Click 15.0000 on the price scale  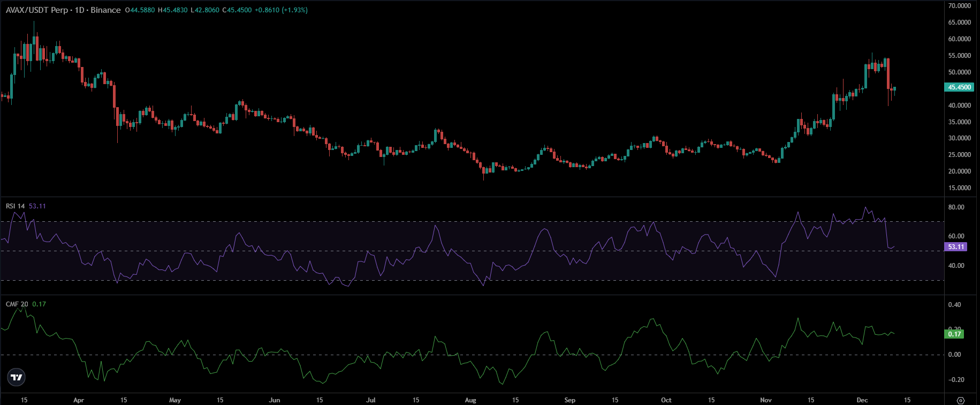coord(960,188)
